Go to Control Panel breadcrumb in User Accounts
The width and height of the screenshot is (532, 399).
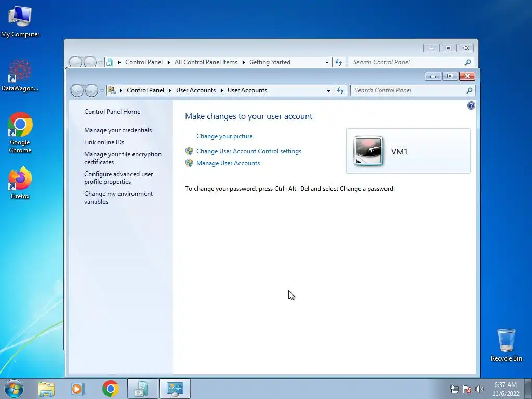[145, 90]
